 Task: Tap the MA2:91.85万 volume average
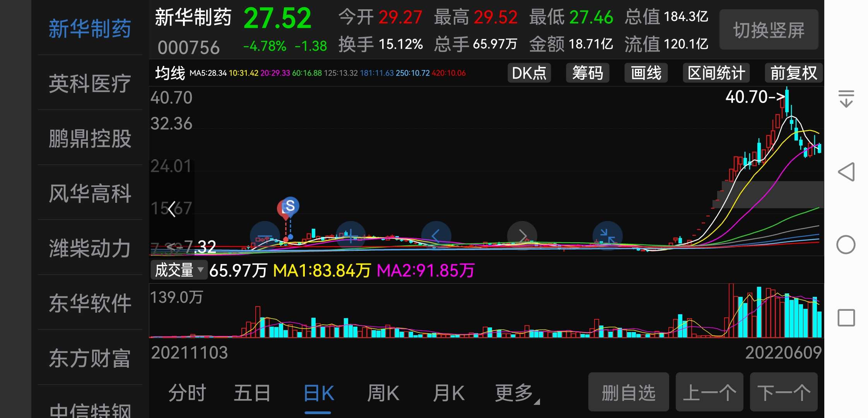point(425,271)
